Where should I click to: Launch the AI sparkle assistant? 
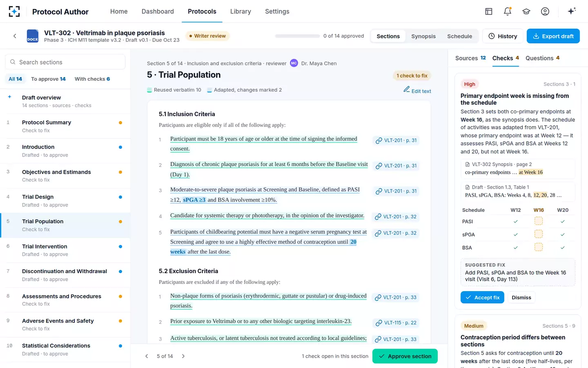(x=572, y=11)
